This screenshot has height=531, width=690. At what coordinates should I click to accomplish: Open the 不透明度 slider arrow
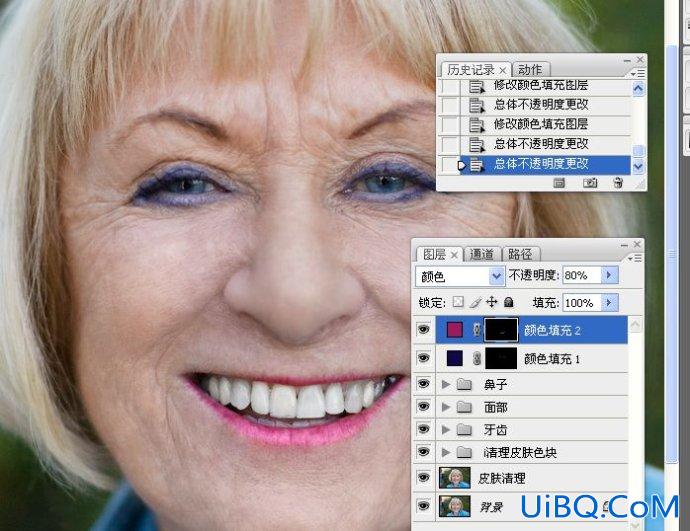[609, 275]
